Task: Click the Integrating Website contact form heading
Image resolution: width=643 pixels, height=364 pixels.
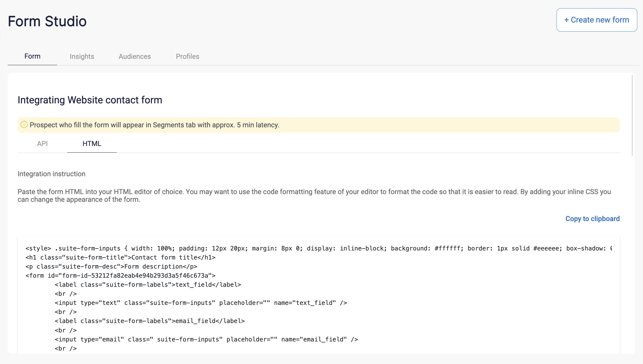Action: point(90,100)
